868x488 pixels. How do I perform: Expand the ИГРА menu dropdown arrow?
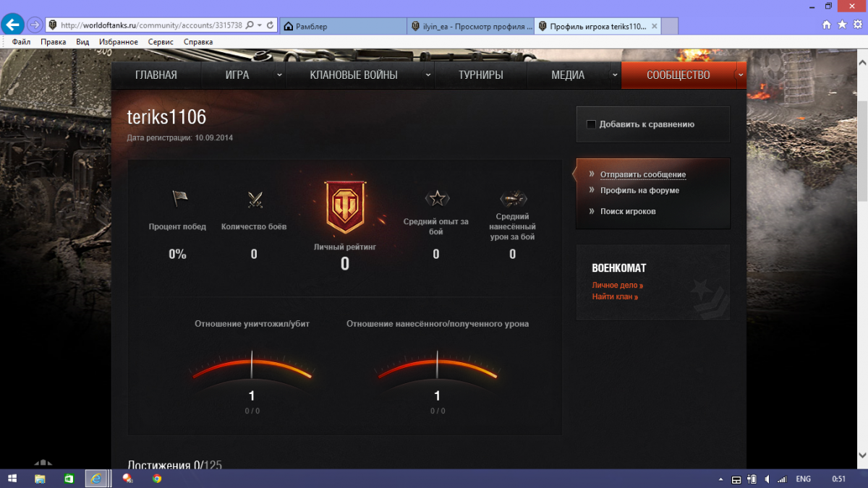coord(279,74)
